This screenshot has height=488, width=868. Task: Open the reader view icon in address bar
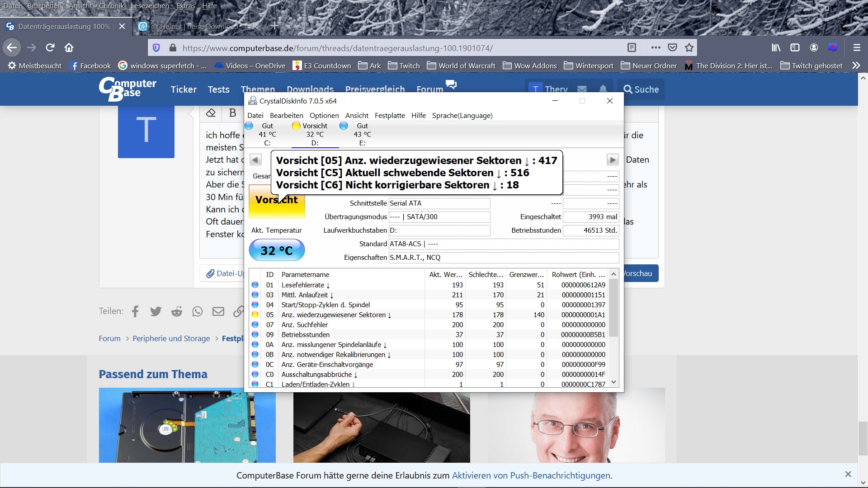(x=632, y=47)
